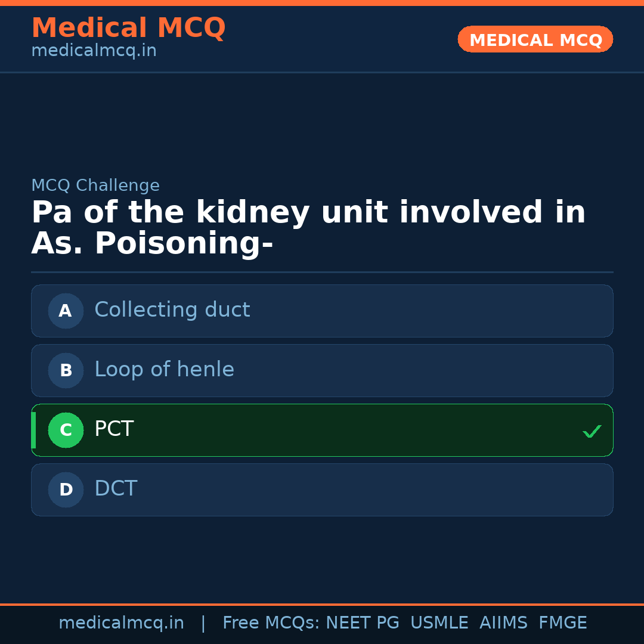Select the Collecting duct answer option
Image resolution: width=644 pixels, height=644 pixels.
pyautogui.click(x=322, y=311)
